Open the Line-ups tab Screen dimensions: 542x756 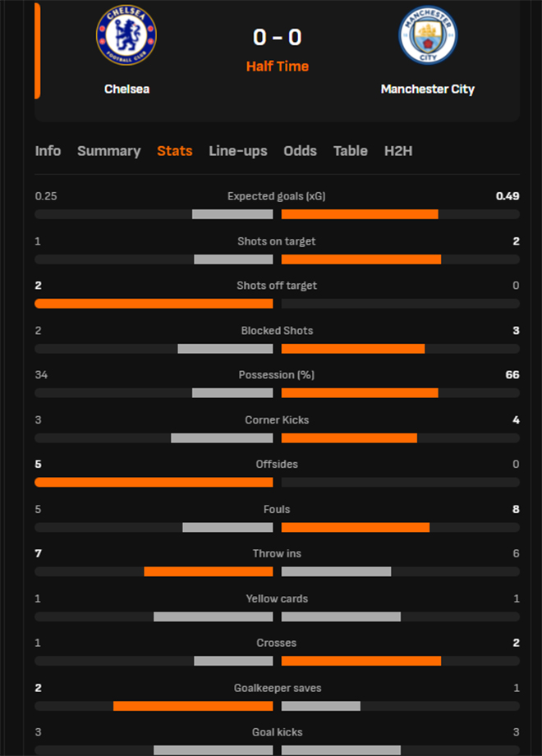238,151
